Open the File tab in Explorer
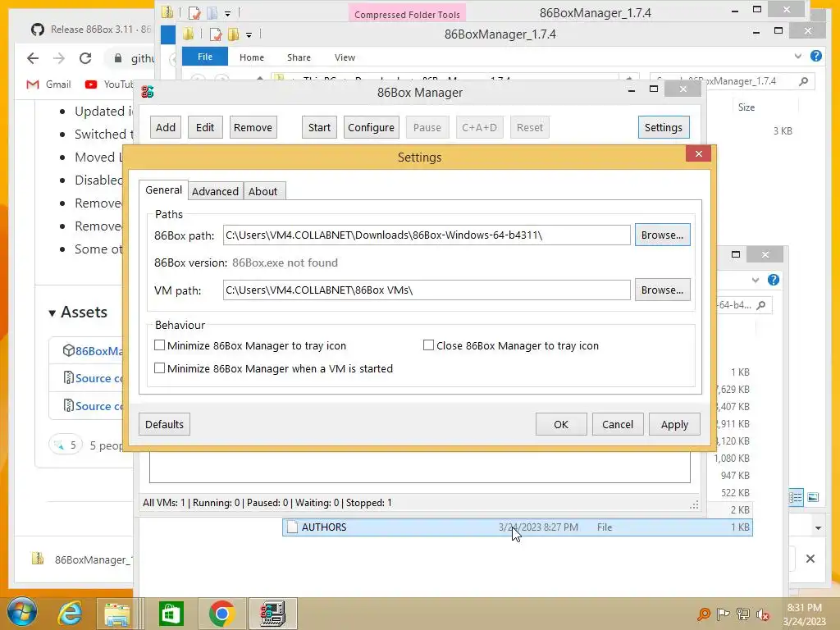 tap(204, 57)
